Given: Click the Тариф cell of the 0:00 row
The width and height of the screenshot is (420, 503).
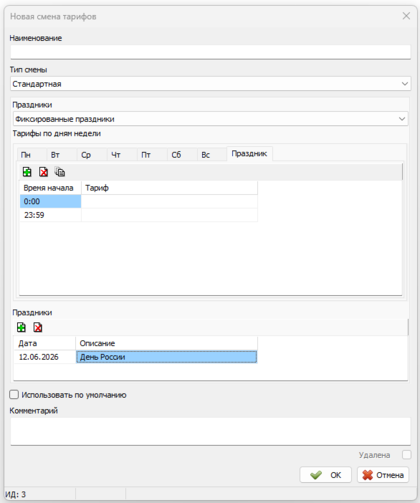Looking at the screenshot, I should click(x=169, y=201).
